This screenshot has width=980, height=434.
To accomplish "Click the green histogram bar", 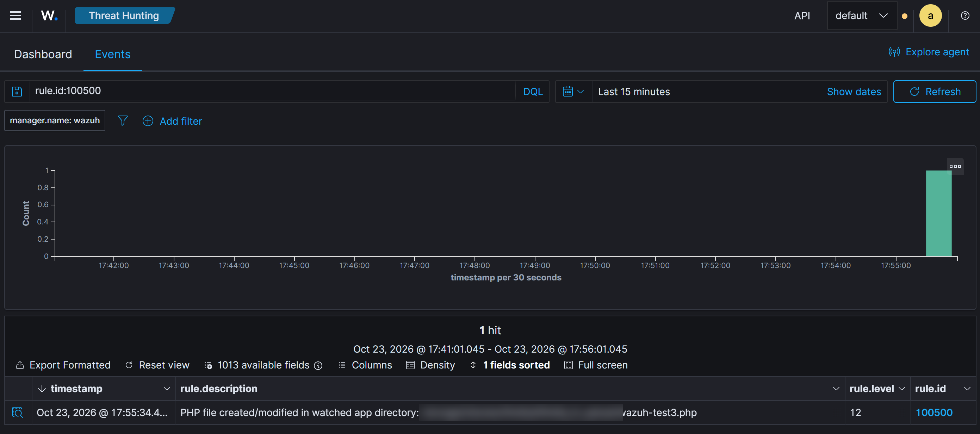I will tap(938, 213).
